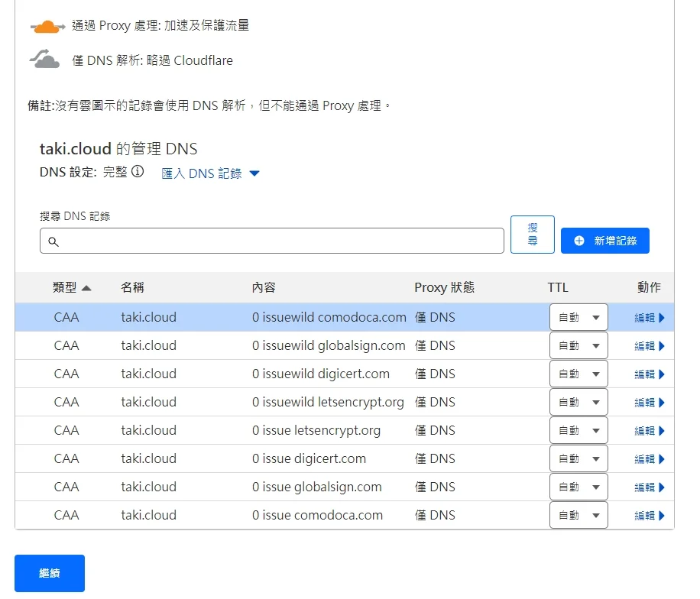
Task: Open TTL dropdown for issue letsencrypt.org
Action: click(578, 430)
